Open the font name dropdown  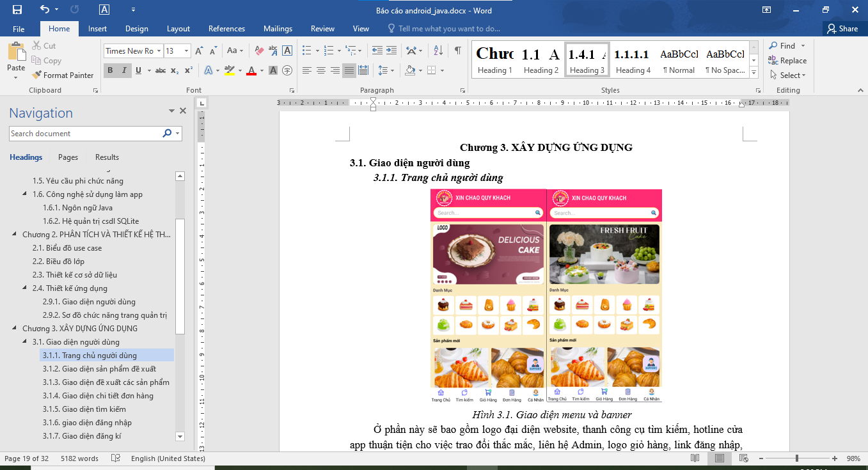click(159, 51)
